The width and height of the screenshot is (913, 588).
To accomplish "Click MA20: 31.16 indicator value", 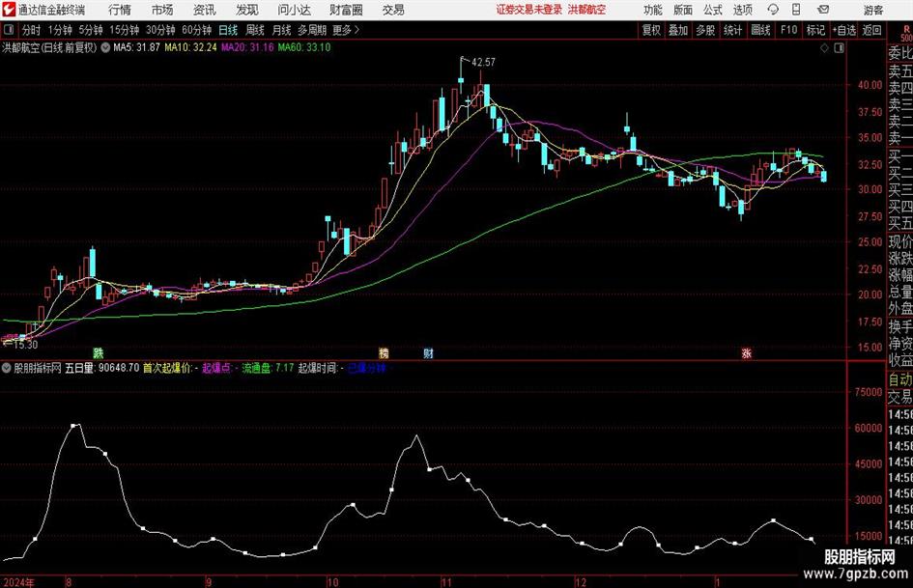I will click(x=247, y=47).
